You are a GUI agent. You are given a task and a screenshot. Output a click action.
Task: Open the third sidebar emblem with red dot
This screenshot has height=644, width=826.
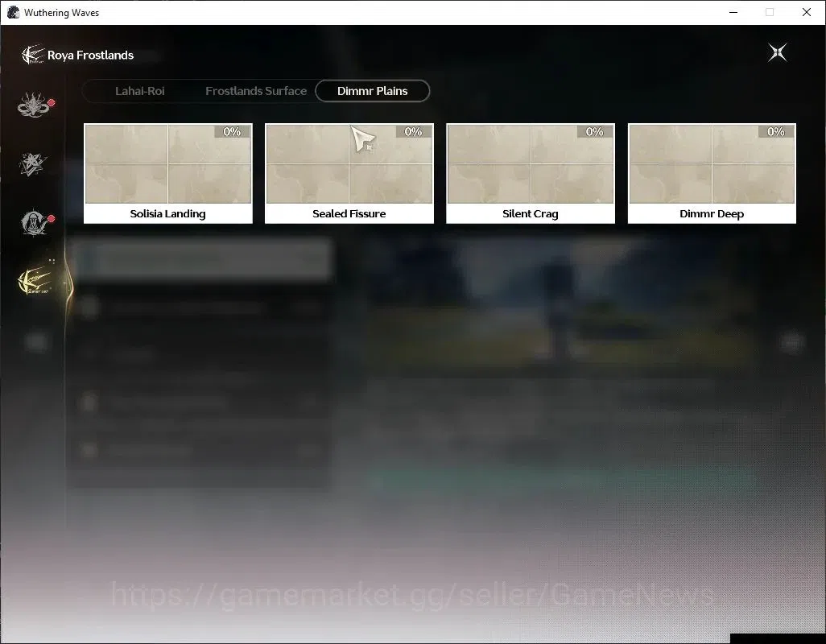35,221
